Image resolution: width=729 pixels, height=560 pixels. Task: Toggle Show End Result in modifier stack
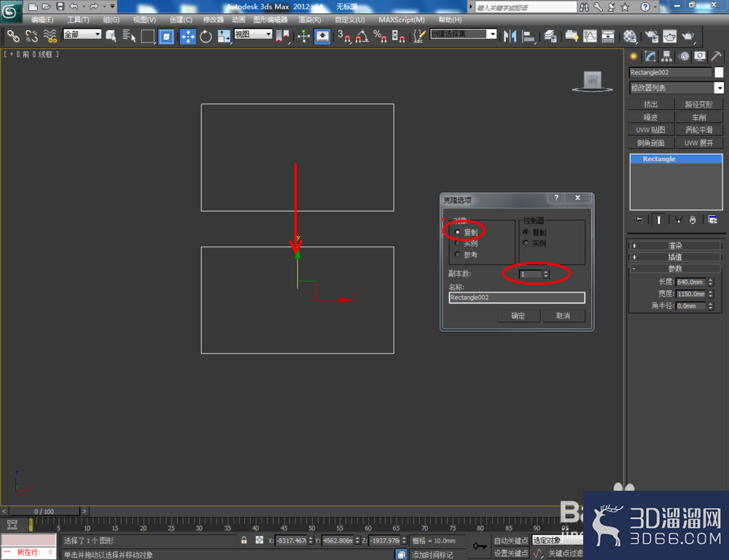(x=658, y=220)
